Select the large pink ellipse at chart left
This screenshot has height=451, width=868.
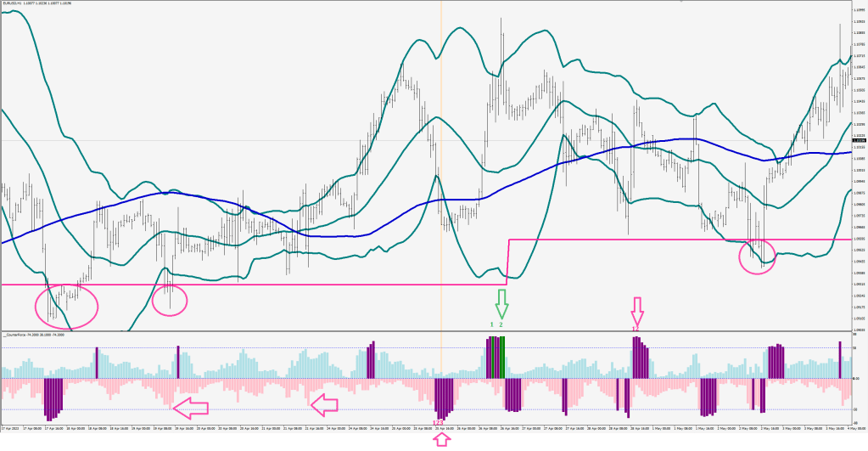click(66, 306)
